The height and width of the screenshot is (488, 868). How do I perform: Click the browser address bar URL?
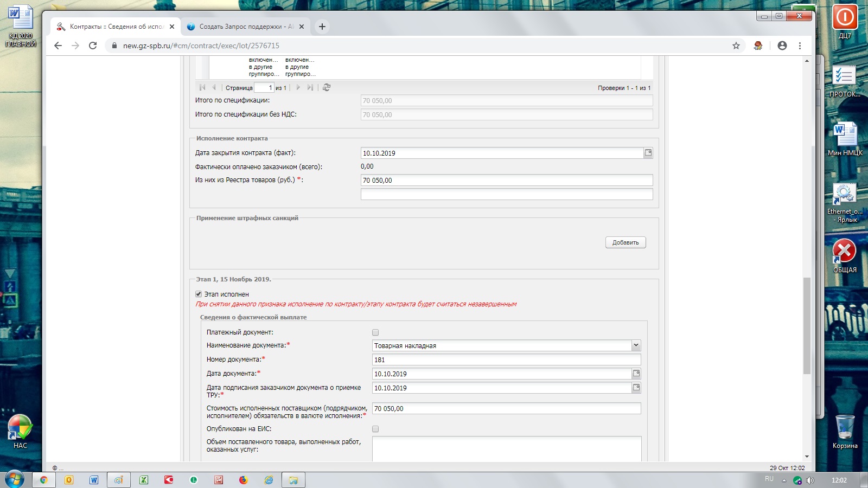coord(201,46)
